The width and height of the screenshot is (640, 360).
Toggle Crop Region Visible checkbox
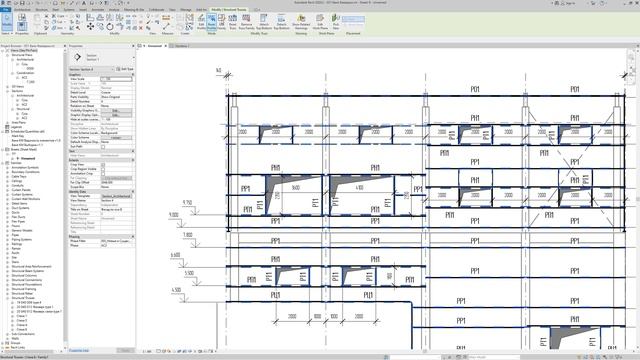[x=103, y=169]
